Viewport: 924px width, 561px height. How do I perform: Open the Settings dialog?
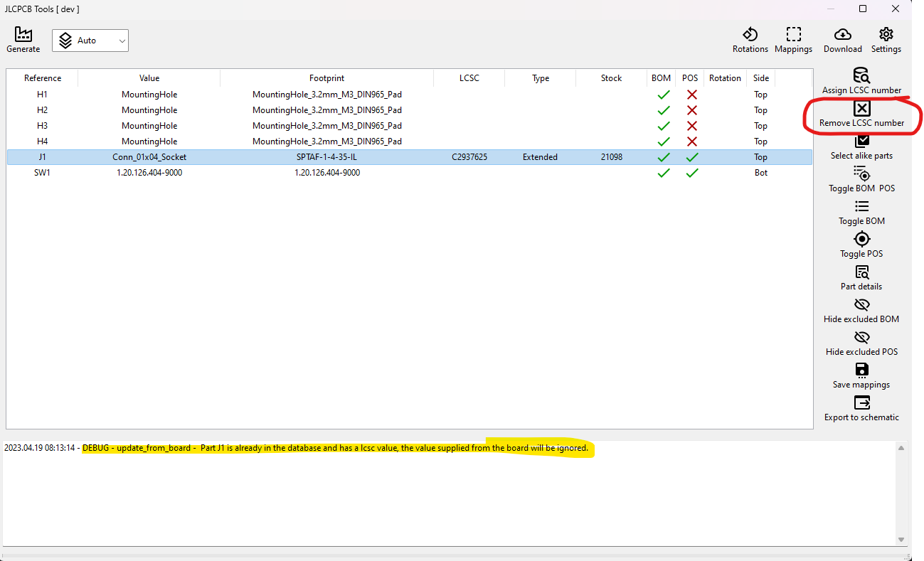click(886, 38)
